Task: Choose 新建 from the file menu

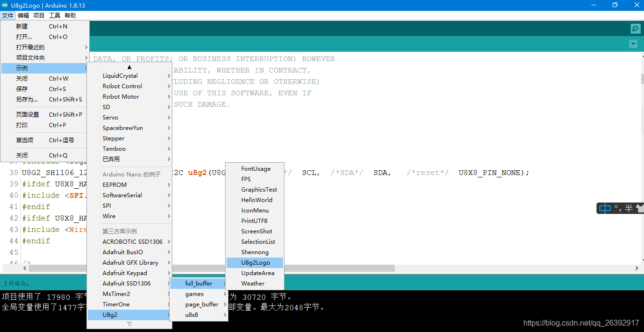Action: [45, 27]
